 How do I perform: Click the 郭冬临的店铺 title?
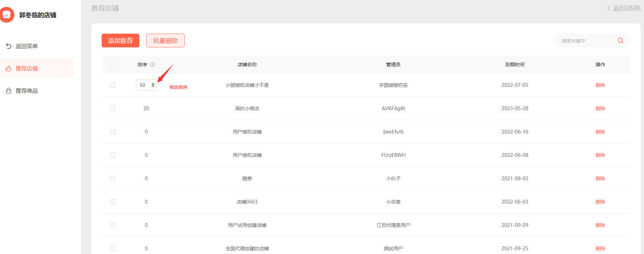coord(38,15)
